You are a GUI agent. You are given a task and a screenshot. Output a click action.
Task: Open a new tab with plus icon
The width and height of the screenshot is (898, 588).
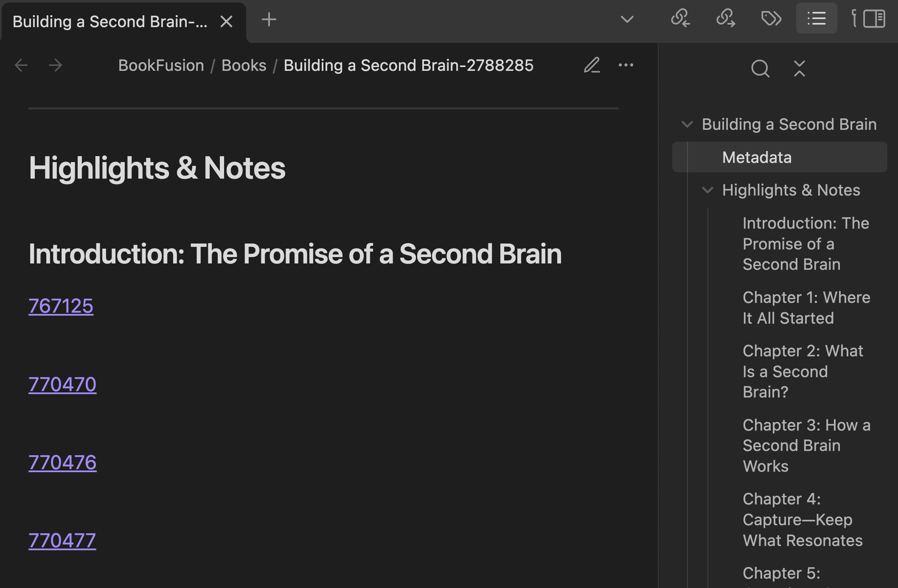[x=269, y=20]
